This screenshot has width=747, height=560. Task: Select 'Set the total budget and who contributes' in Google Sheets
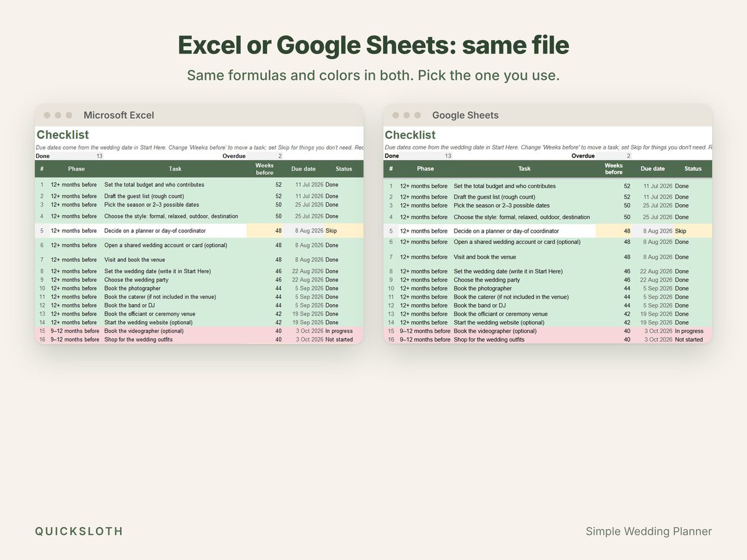pos(504,186)
